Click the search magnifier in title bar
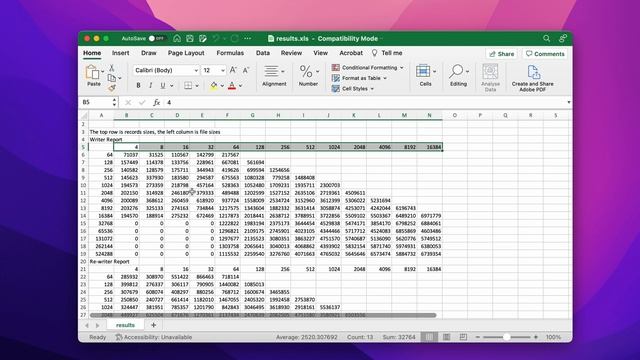640x360 pixels. point(547,38)
